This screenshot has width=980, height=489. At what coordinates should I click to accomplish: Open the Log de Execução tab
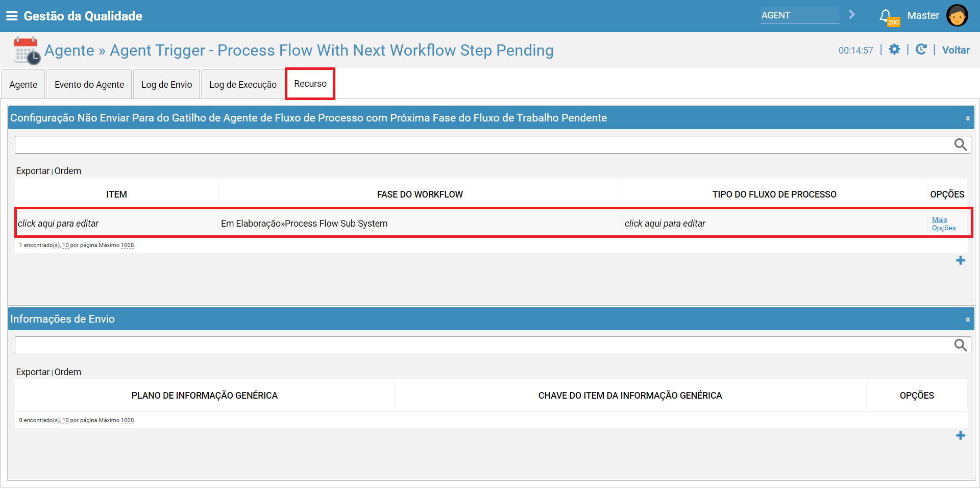243,84
